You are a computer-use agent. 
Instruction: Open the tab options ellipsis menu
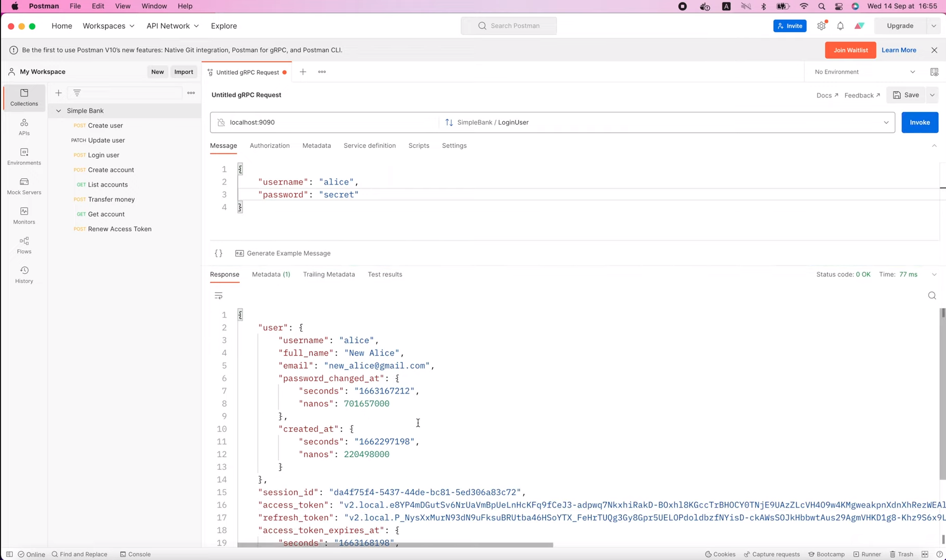tap(322, 72)
